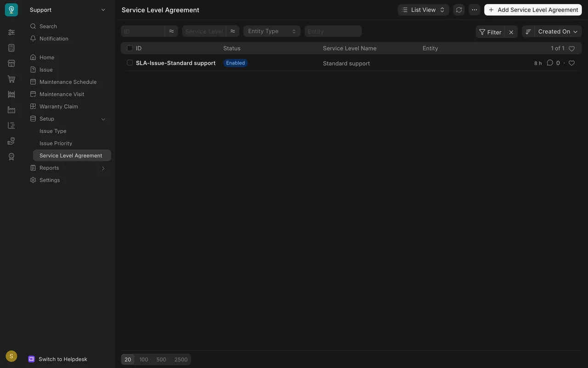Click the user avatar showing letter S
Screen dimensions: 588x368
click(x=11, y=356)
